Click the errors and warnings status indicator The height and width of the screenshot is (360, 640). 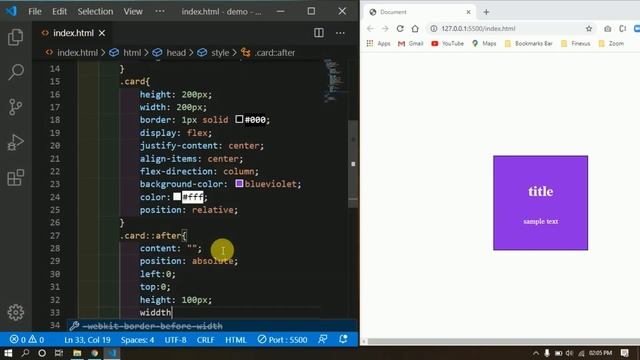27,340
